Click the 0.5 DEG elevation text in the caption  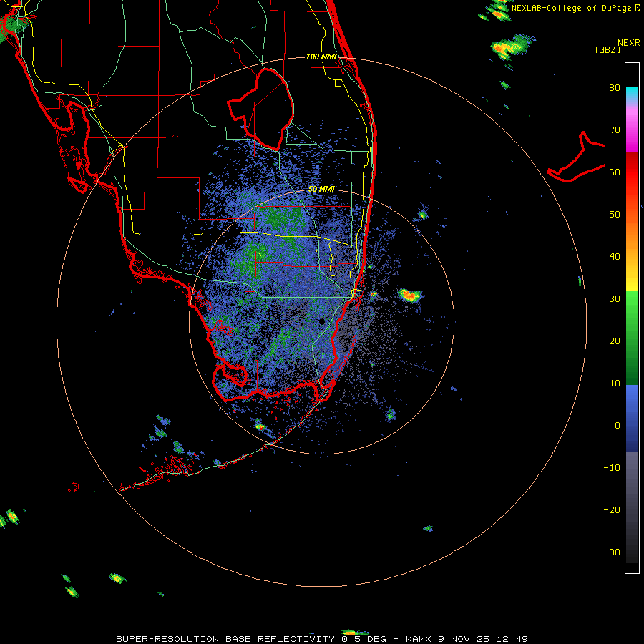(x=364, y=639)
